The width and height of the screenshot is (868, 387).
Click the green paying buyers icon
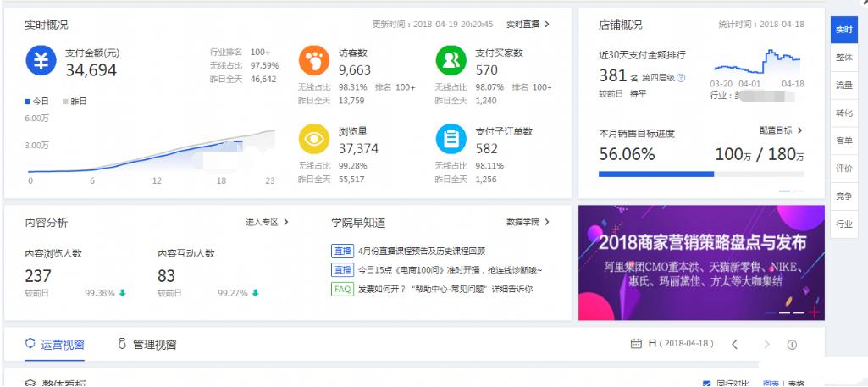pyautogui.click(x=451, y=60)
